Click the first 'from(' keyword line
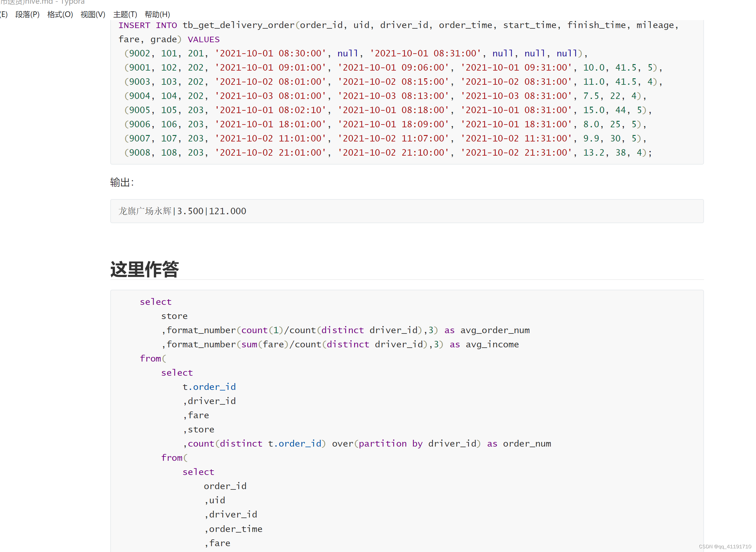 point(153,358)
